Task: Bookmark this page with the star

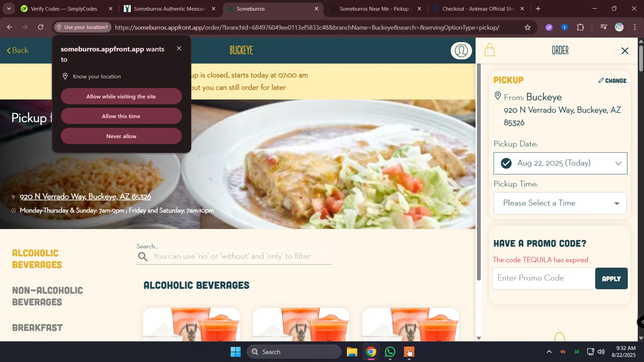Action: (527, 27)
